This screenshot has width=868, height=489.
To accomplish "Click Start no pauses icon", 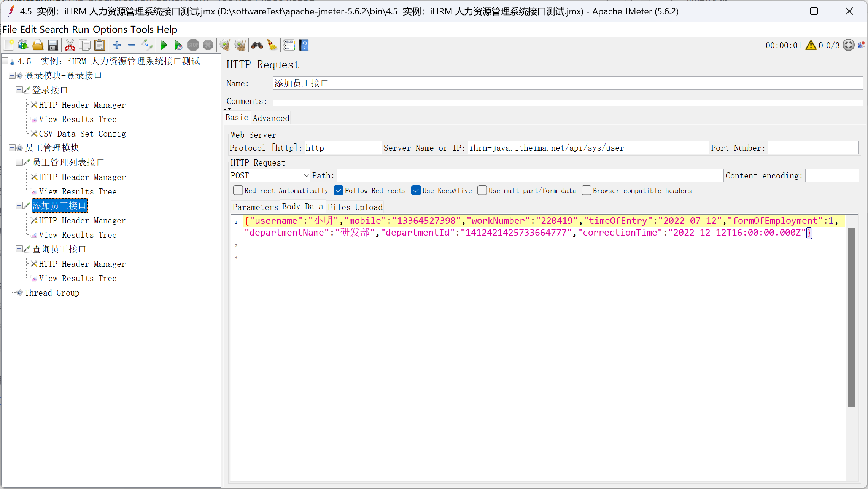I will tap(178, 45).
